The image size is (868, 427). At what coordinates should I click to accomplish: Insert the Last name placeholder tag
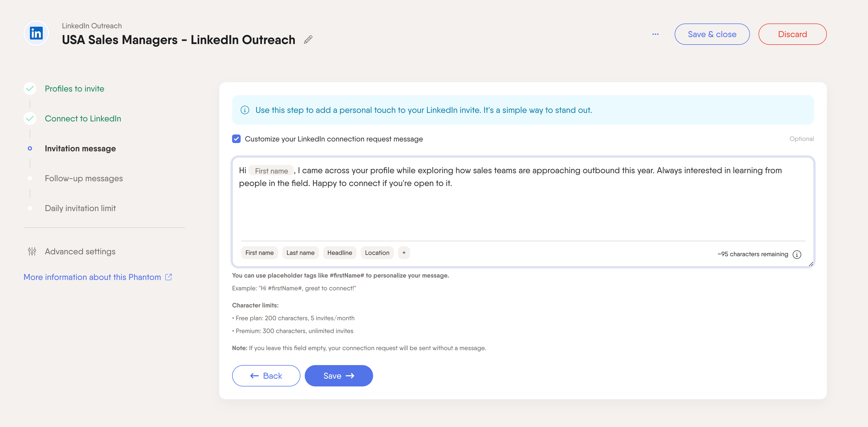click(x=300, y=252)
